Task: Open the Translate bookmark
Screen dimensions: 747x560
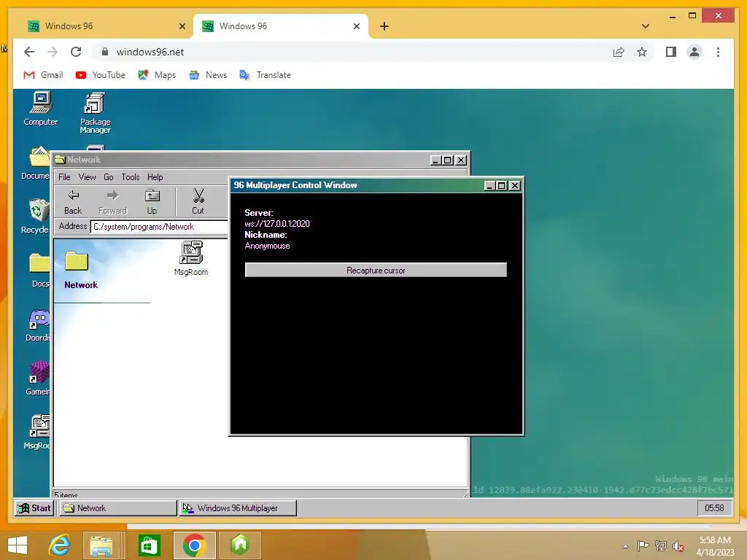Action: click(266, 75)
